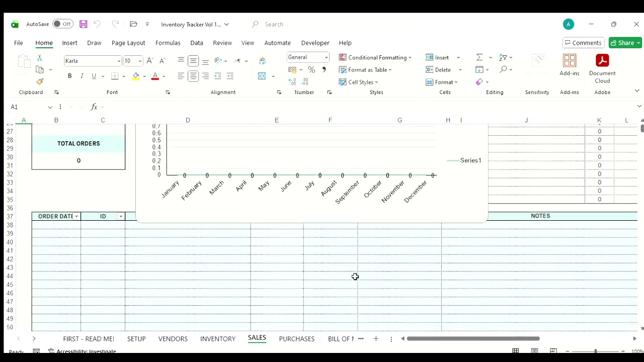
Task: Click the Save icon in title bar
Action: click(x=84, y=24)
